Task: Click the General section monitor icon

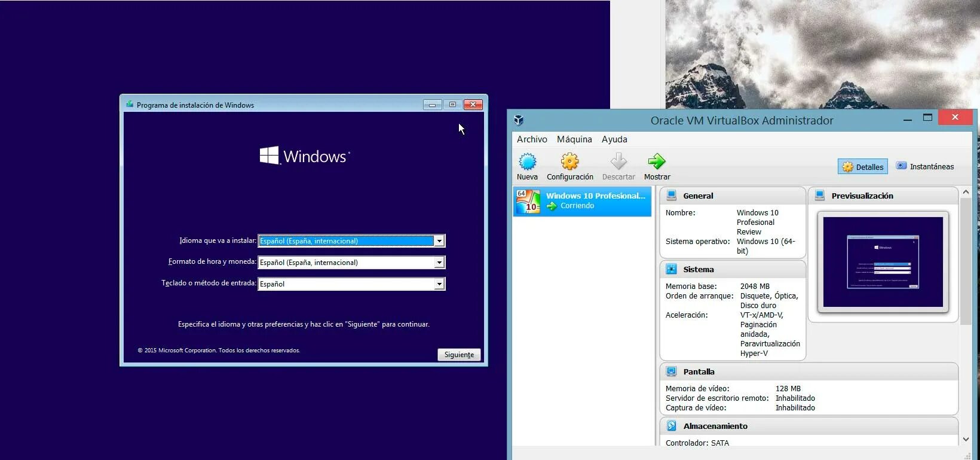Action: 671,196
